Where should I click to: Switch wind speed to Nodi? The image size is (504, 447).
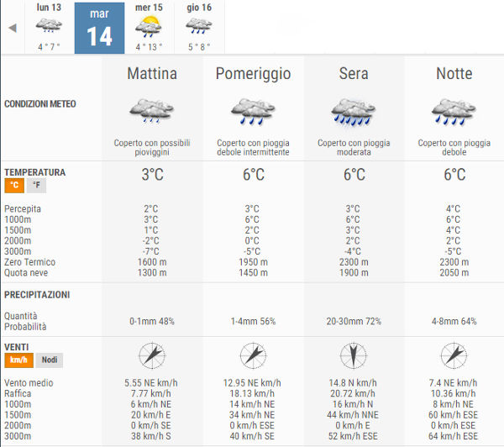coord(50,360)
